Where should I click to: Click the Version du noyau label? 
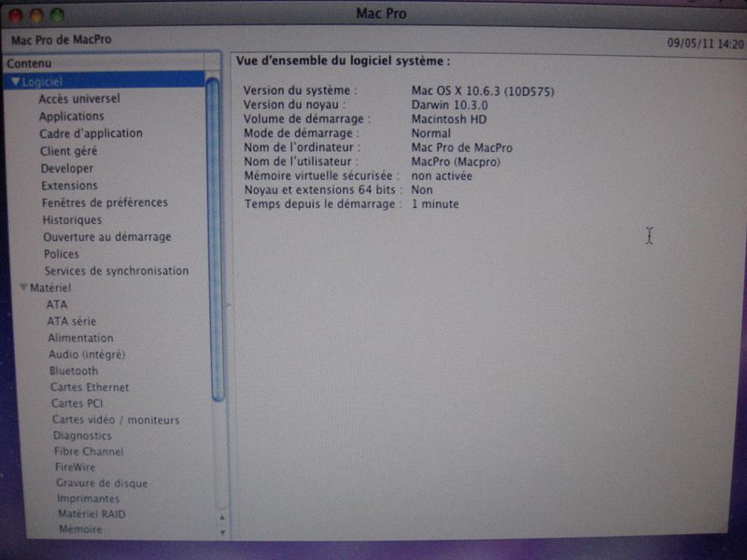294,105
